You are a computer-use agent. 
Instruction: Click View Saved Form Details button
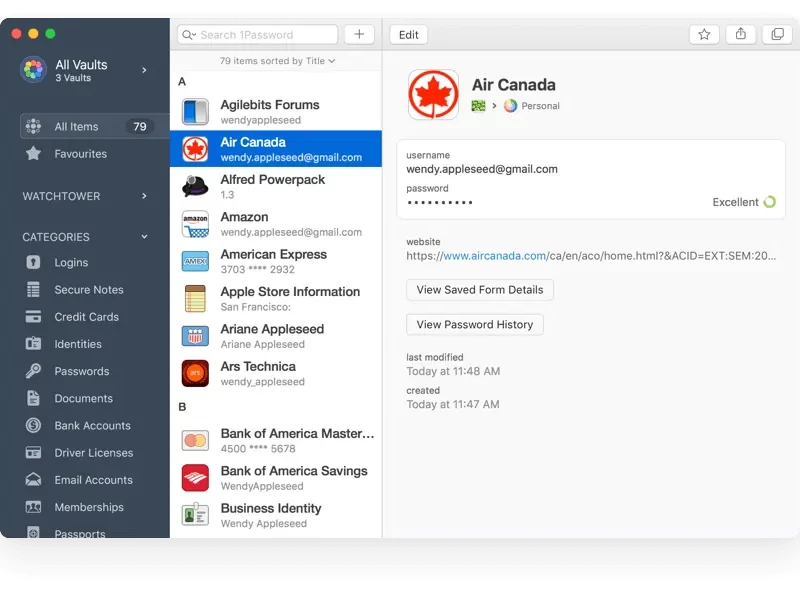[480, 289]
